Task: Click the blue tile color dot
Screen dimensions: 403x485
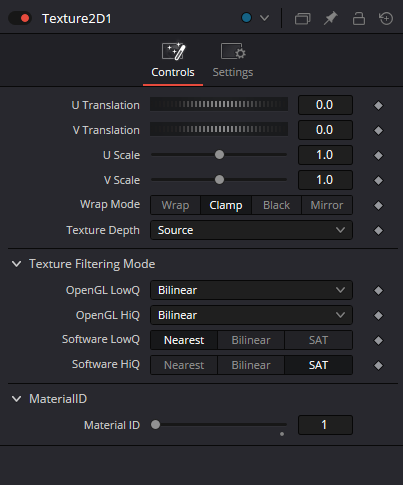Action: click(246, 18)
